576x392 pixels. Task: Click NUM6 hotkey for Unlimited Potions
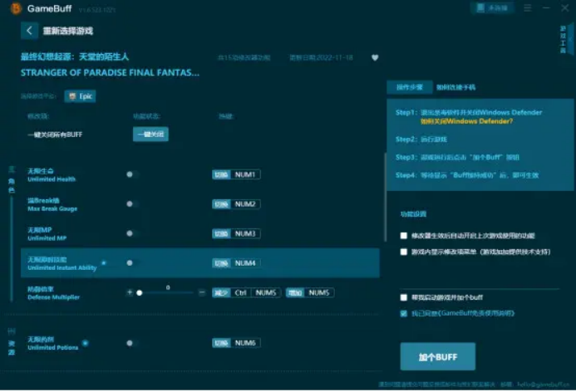[x=245, y=343]
